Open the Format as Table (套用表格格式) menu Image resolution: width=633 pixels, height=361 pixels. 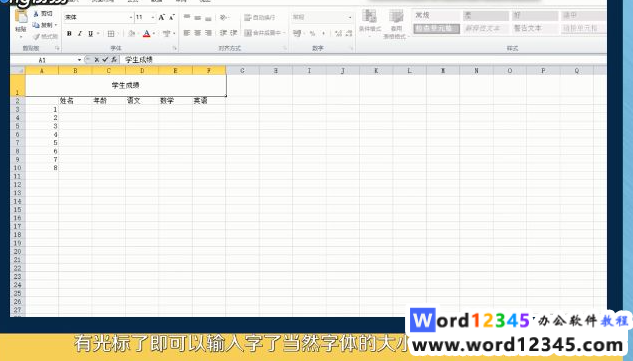[396, 24]
